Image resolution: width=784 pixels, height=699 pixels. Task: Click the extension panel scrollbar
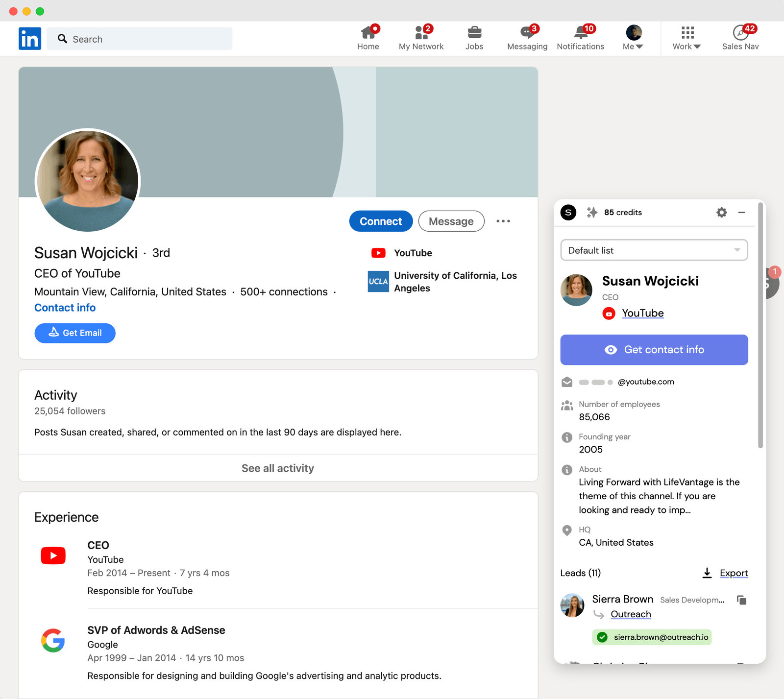coord(760,325)
